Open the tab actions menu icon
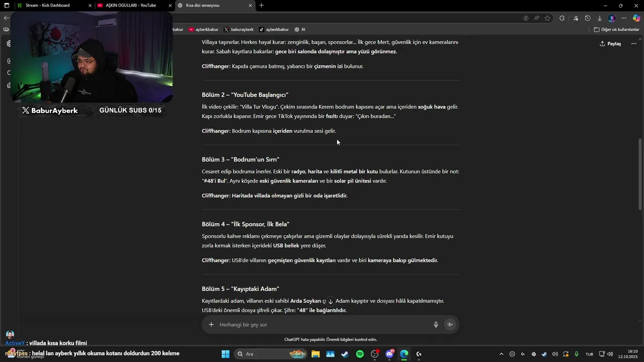The image size is (644, 362). (x=7, y=6)
